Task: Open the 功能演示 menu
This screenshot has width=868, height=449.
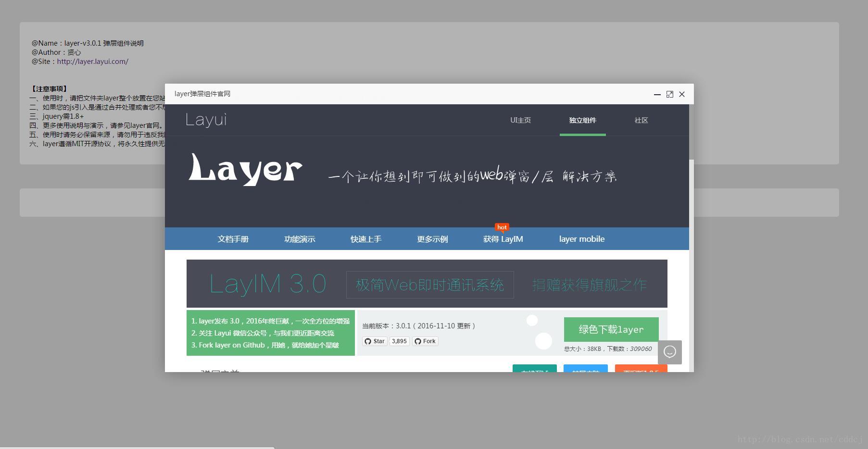Action: pos(299,239)
